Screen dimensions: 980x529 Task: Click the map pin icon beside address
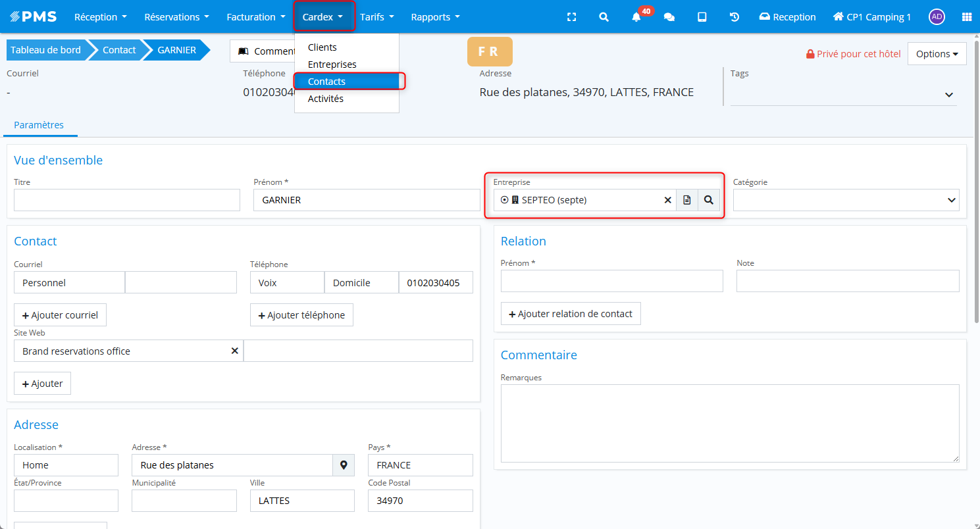pos(344,465)
